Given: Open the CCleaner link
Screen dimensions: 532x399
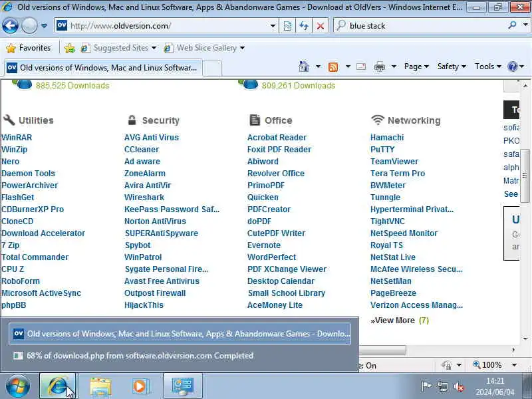Looking at the screenshot, I should pyautogui.click(x=142, y=149).
